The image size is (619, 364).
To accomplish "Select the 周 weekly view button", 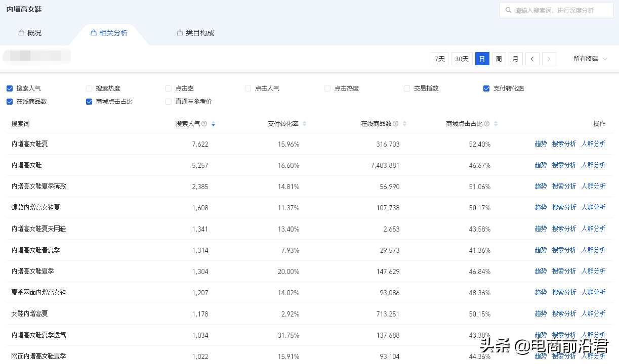I will [x=499, y=59].
